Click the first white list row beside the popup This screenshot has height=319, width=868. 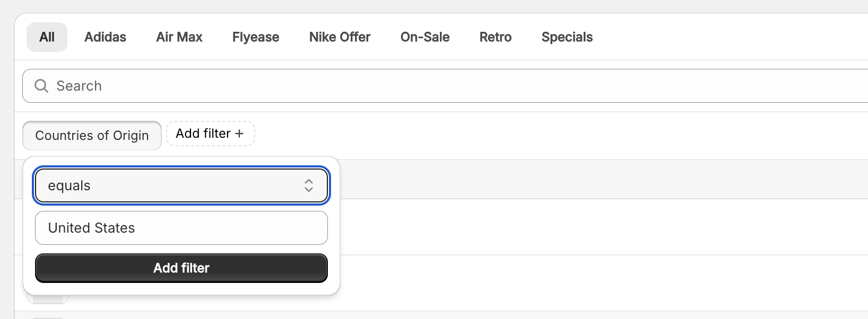pos(604,227)
